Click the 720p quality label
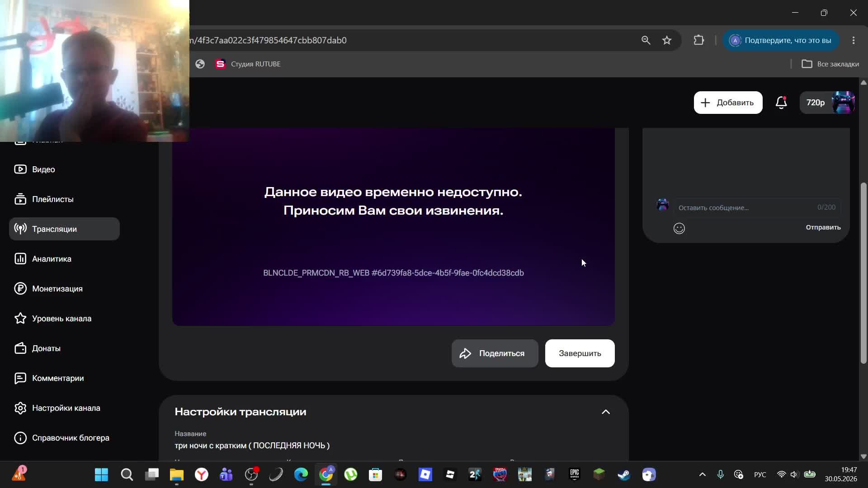Screen dimensions: 868x488 click(x=816, y=103)
